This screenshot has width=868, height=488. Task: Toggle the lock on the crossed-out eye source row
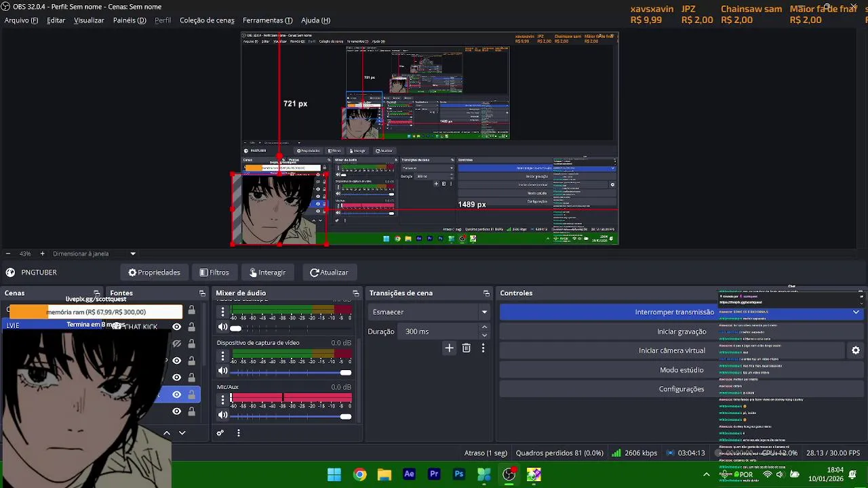click(192, 344)
